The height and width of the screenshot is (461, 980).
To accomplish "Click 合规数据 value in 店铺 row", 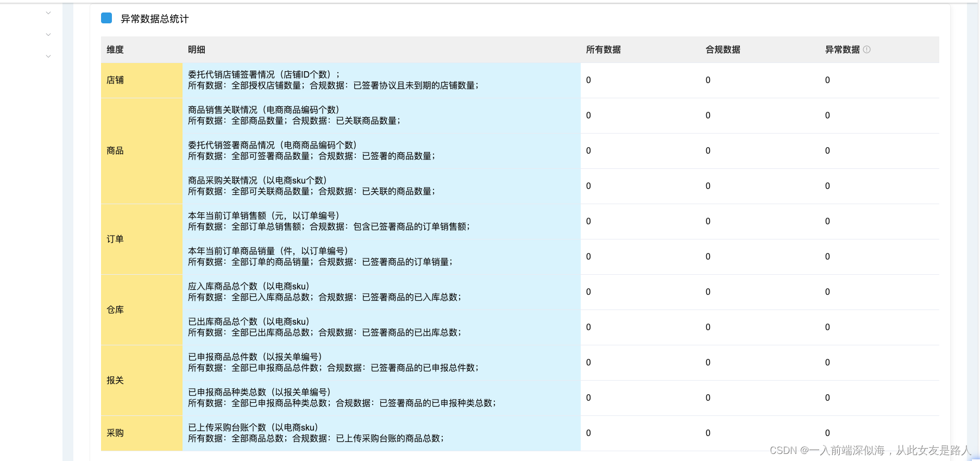I will [708, 80].
